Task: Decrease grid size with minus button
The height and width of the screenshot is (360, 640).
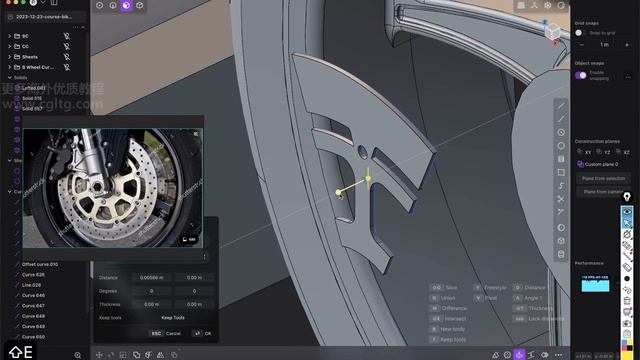Action: [x=582, y=44]
